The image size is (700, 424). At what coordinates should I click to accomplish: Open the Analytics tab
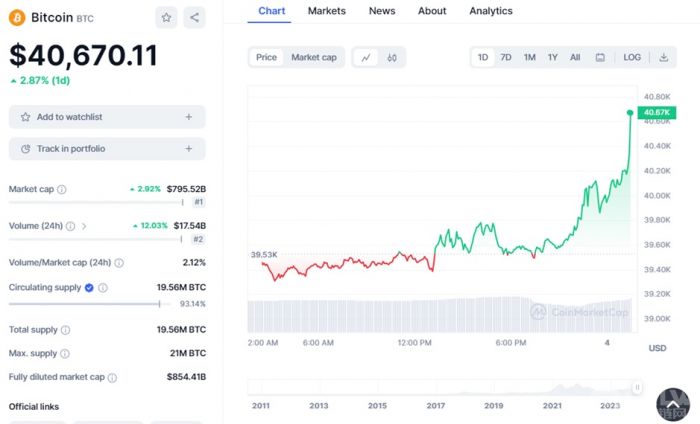click(491, 11)
